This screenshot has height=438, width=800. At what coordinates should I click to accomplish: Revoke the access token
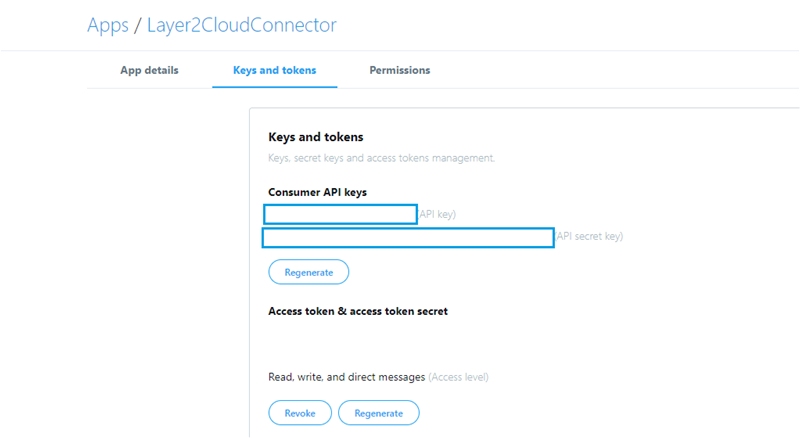tap(299, 412)
